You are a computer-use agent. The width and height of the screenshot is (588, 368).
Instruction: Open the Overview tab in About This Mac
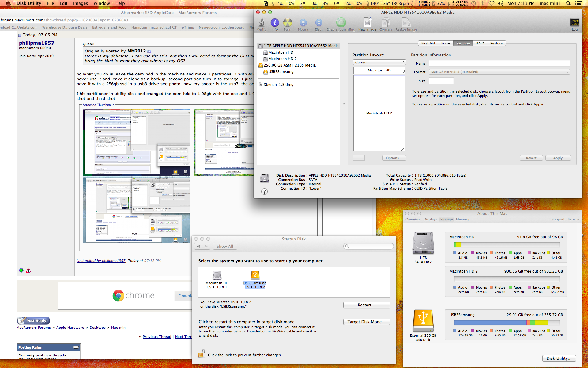(413, 219)
